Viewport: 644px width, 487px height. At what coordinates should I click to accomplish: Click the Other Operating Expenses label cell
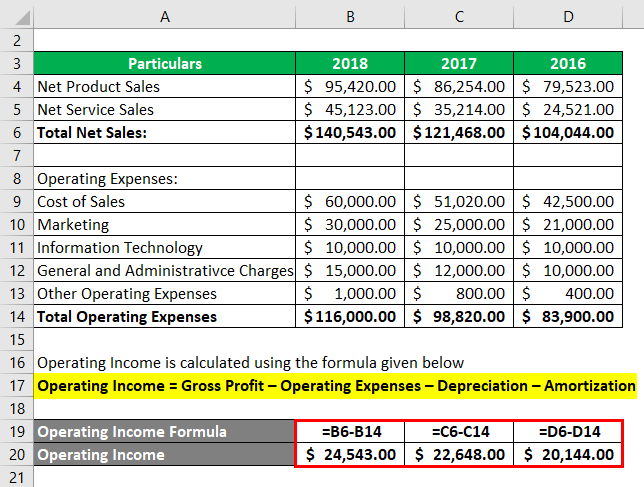165,293
